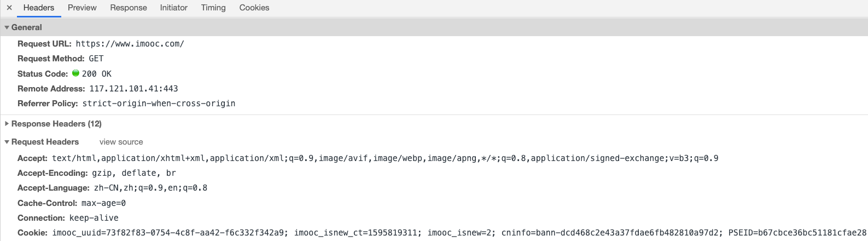This screenshot has height=241, width=868.
Task: Open the Response tab
Action: click(x=129, y=8)
